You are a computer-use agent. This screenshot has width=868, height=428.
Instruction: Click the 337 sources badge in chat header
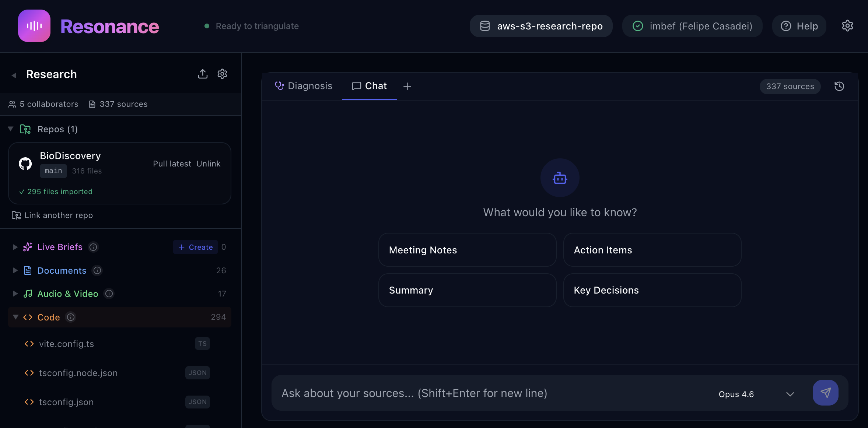[790, 86]
